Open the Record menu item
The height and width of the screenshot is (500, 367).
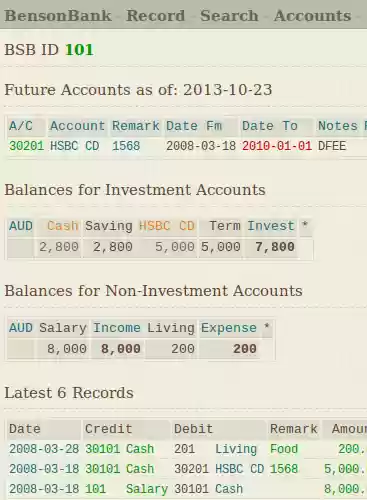[x=155, y=16]
